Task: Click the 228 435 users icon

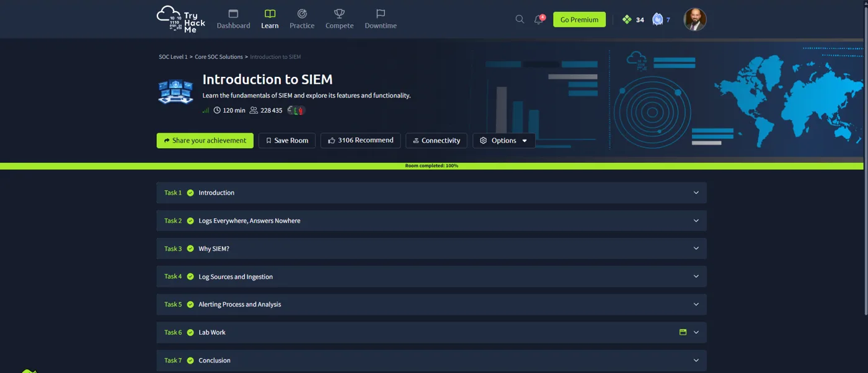Action: [x=254, y=110]
